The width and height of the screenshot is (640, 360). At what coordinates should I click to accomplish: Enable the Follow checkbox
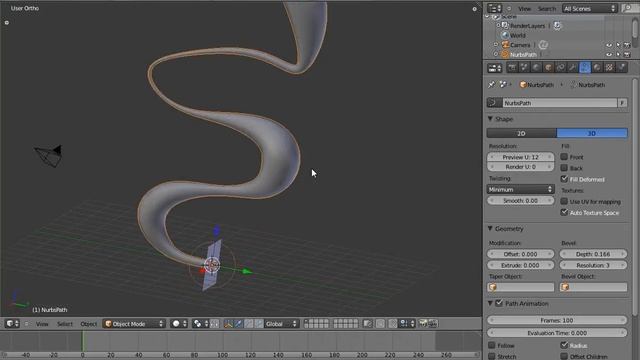coord(492,345)
